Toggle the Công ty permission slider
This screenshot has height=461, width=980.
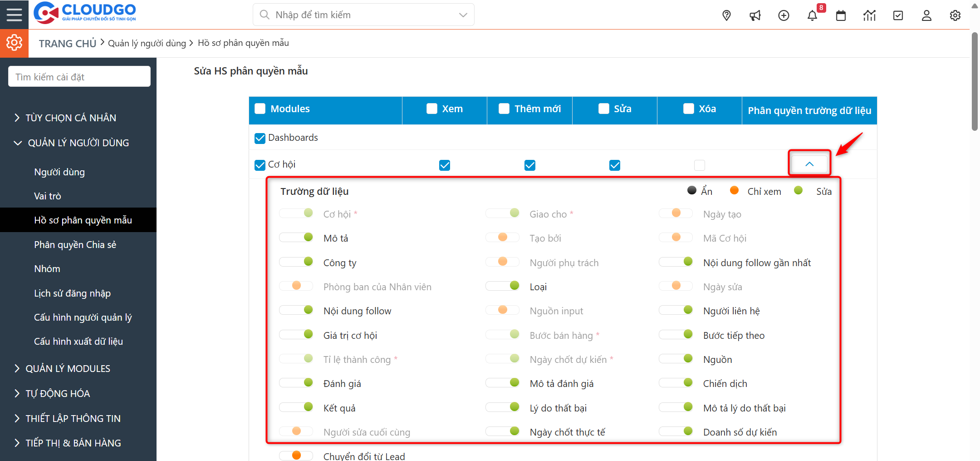(x=296, y=262)
